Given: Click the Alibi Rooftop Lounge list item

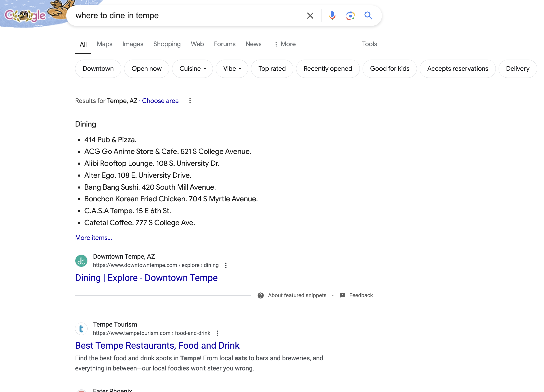Looking at the screenshot, I should pyautogui.click(x=152, y=164).
